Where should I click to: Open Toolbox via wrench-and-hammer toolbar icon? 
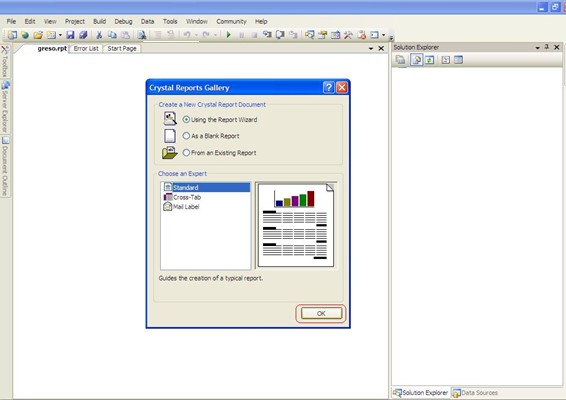pos(348,35)
